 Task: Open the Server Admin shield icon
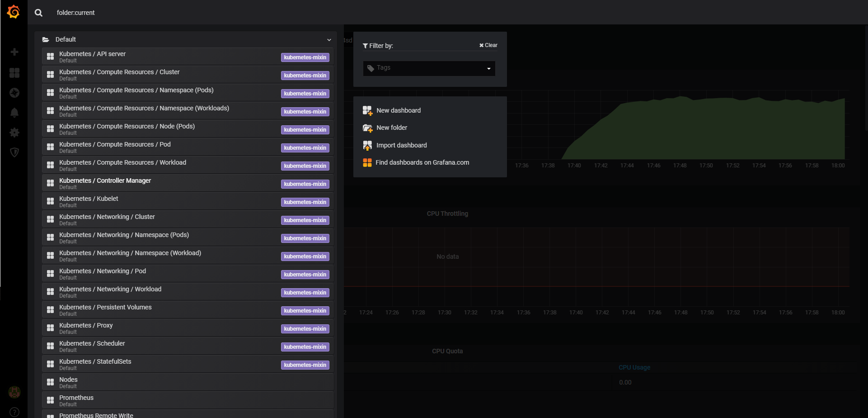tap(14, 152)
